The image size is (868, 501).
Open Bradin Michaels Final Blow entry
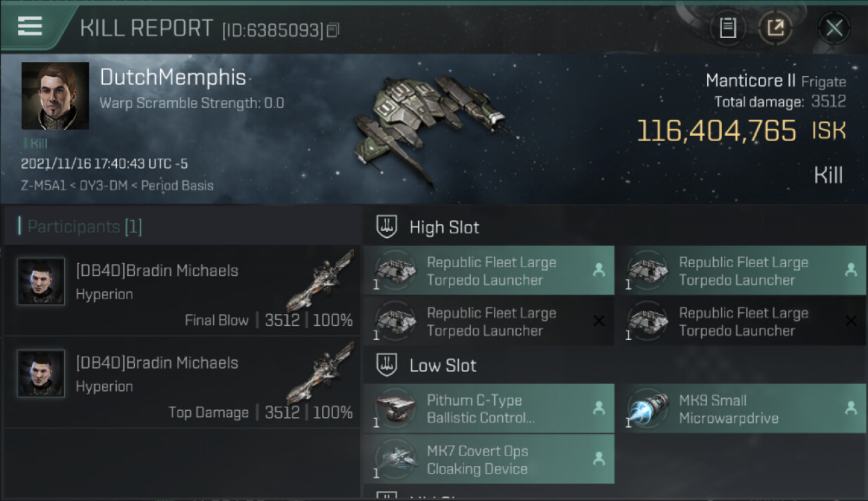tap(182, 290)
